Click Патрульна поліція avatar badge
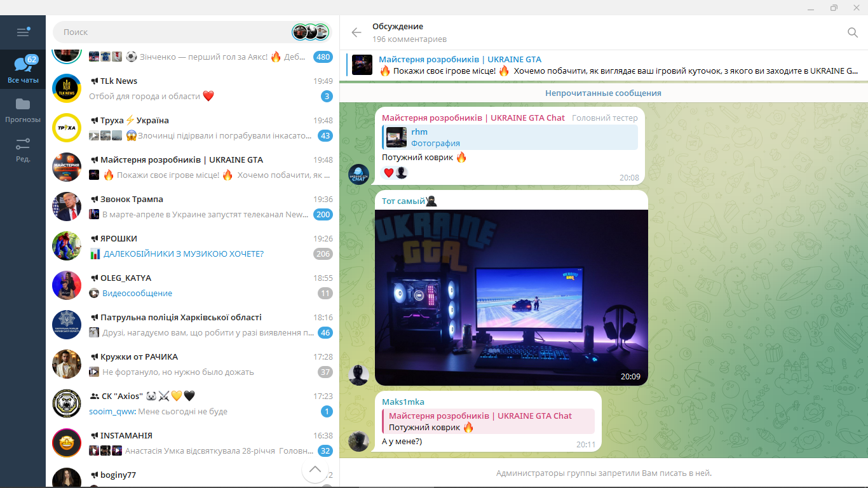This screenshot has width=868, height=488. click(x=67, y=325)
